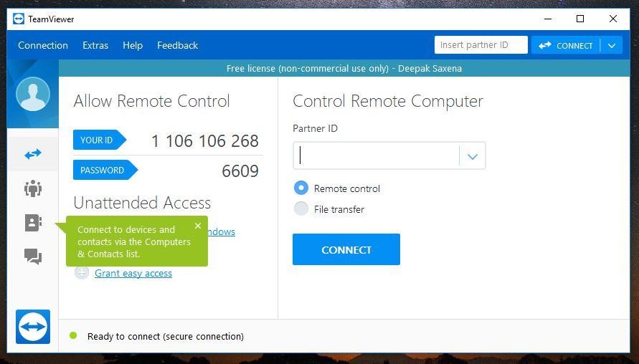
Task: Click the plus icon beside Grant easy access
Action: pos(82,273)
